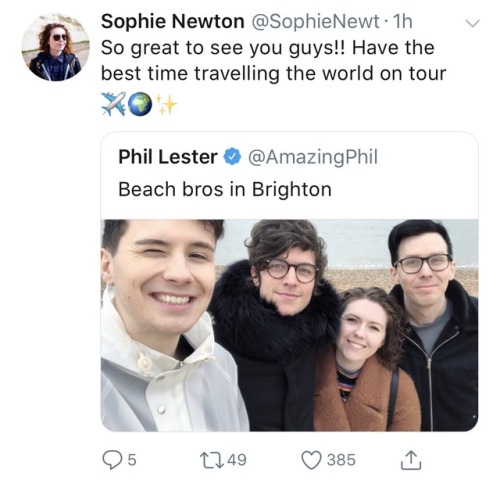Viewport: 500px width, 480px height.
Task: Click the reply speech bubble icon
Action: (112, 460)
